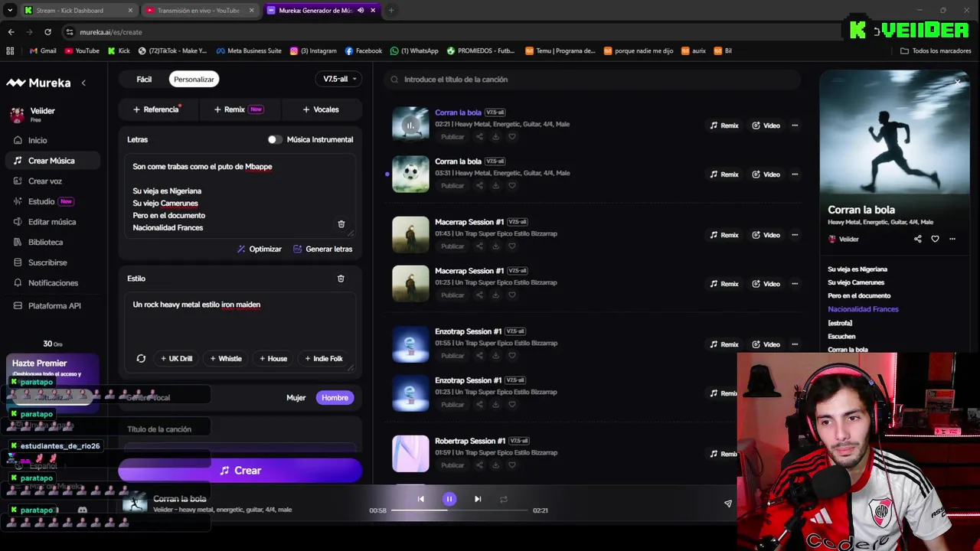
Task: Click Generar letras
Action: pos(323,249)
